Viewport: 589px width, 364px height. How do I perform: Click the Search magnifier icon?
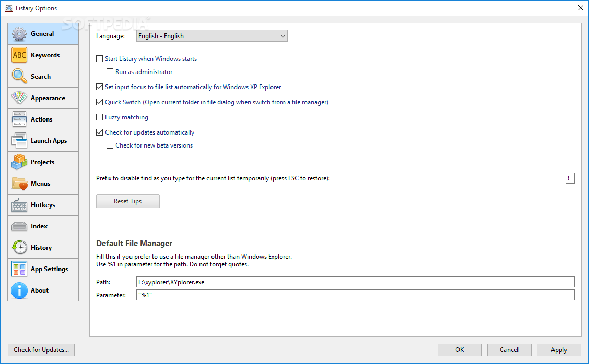(x=19, y=77)
